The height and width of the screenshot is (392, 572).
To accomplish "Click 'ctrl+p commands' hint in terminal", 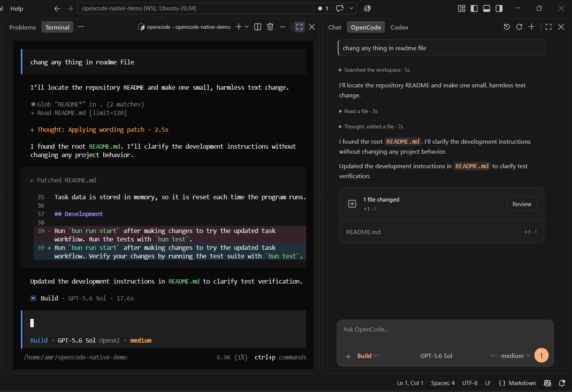I will (x=280, y=358).
